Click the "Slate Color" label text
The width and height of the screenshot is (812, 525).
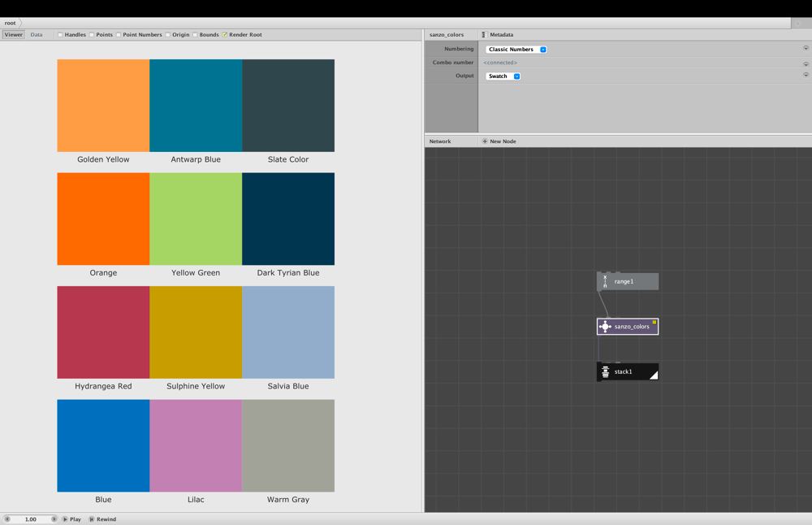(288, 159)
